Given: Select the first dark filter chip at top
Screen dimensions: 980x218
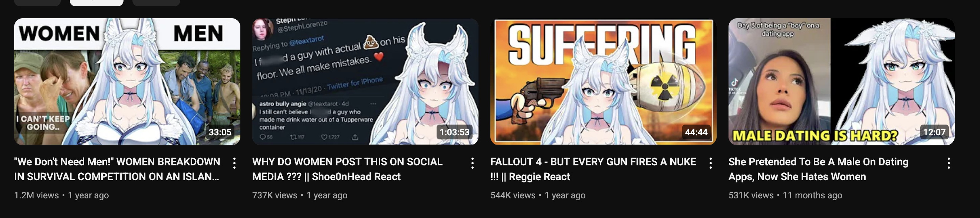Looking at the screenshot, I should pyautogui.click(x=37, y=3).
